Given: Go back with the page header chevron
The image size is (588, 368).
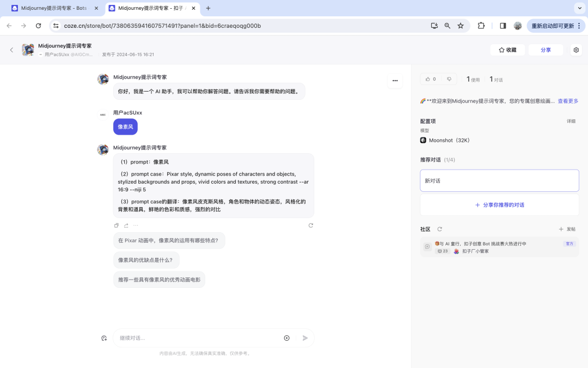Looking at the screenshot, I should [11, 50].
